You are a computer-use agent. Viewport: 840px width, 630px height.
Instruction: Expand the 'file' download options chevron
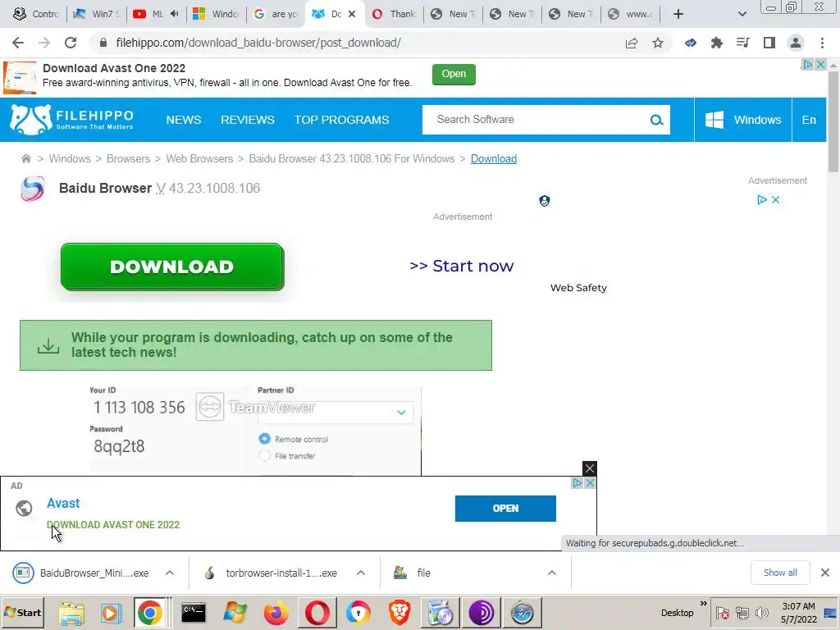point(552,573)
